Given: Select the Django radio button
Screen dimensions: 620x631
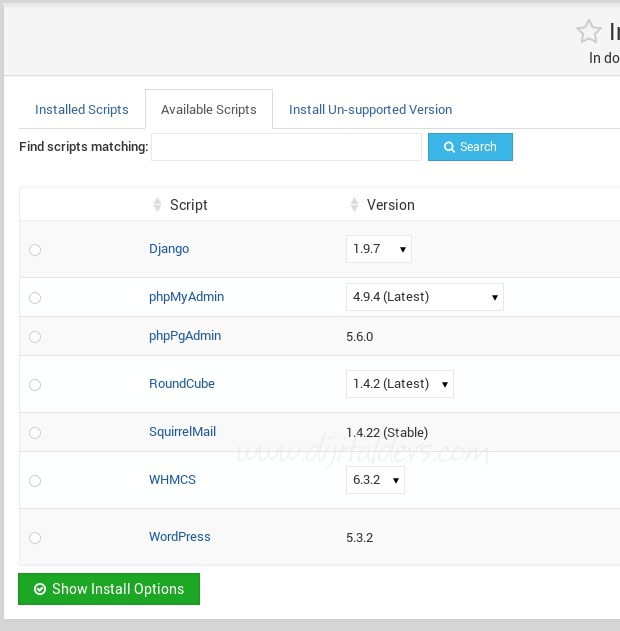Looking at the screenshot, I should (x=35, y=250).
